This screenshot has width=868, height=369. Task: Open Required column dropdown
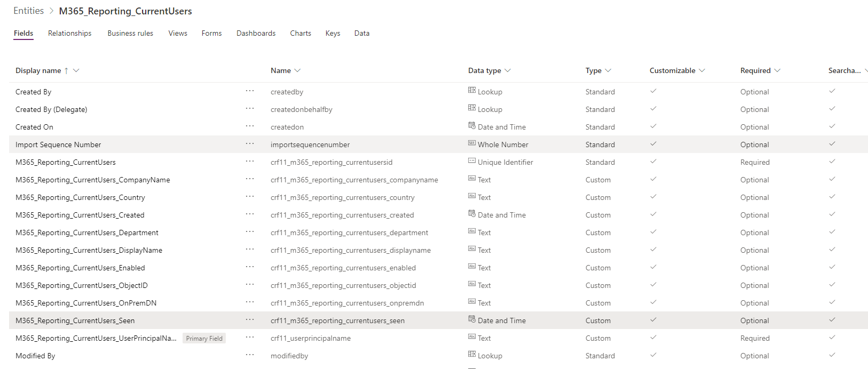coord(777,70)
